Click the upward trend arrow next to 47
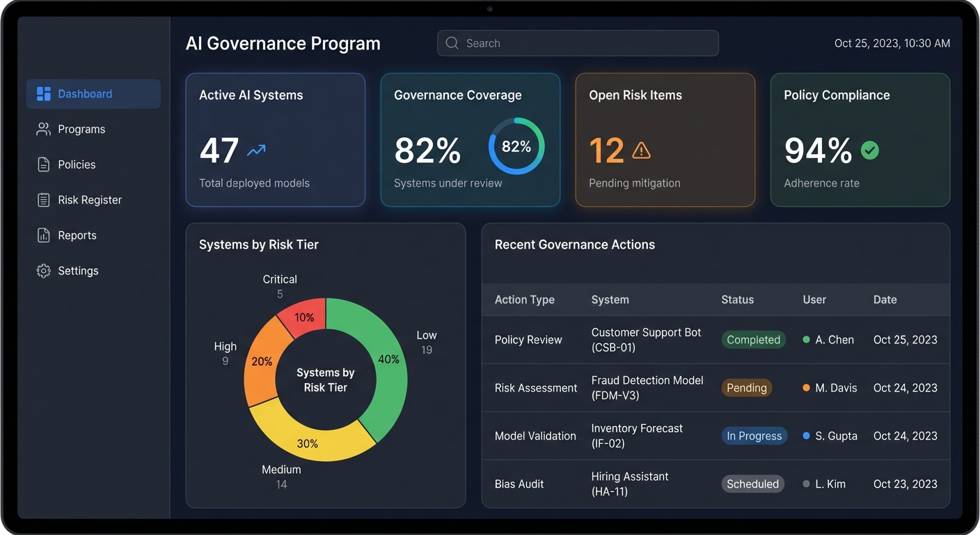 256,150
